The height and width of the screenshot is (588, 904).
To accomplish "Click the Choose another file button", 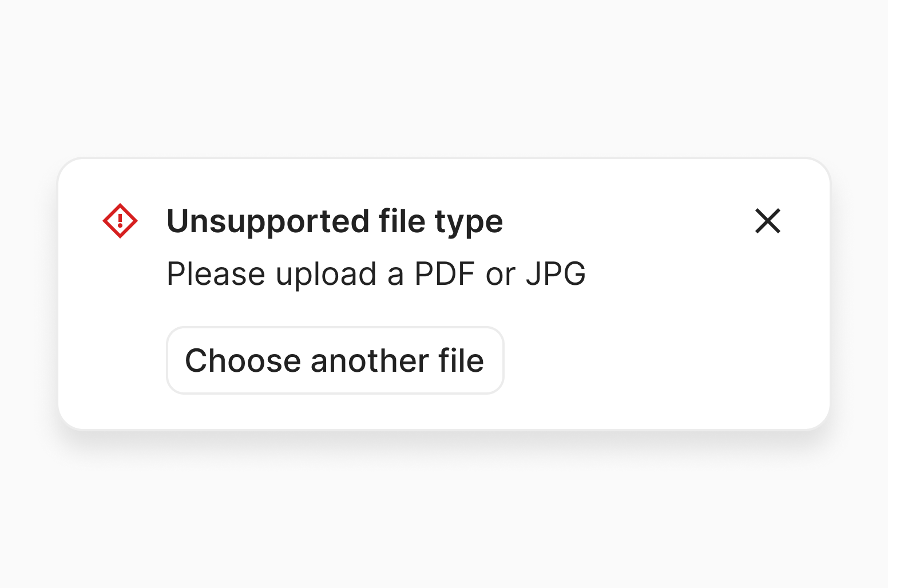I will tap(335, 360).
